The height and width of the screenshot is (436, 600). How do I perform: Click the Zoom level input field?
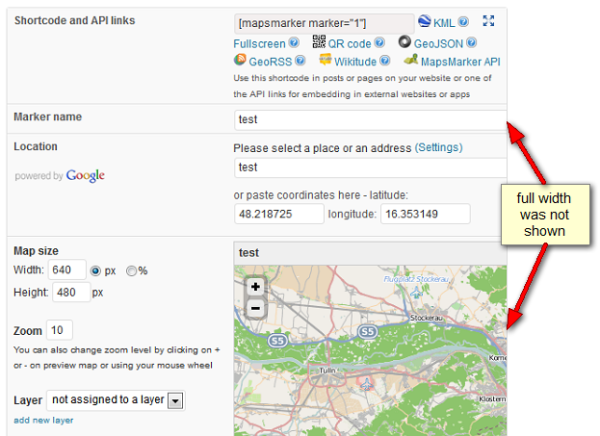(59, 330)
